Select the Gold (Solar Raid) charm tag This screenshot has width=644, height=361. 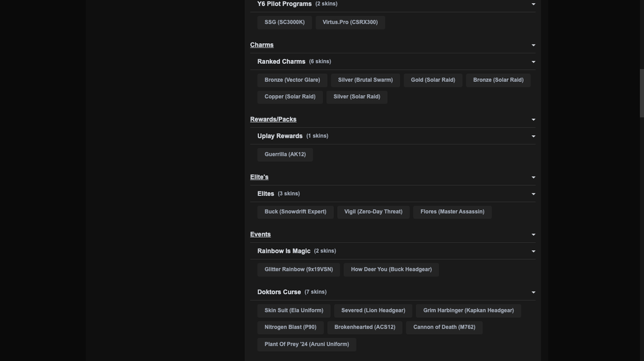click(433, 80)
